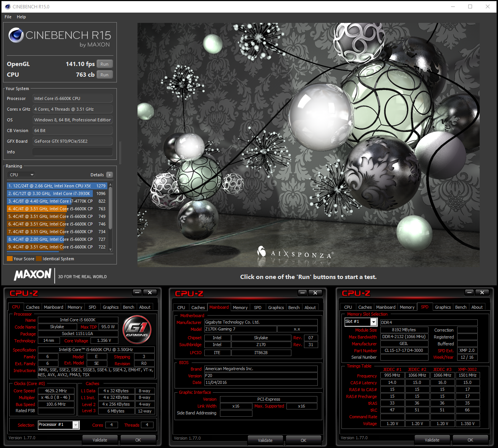
Task: Open About tab in left CPU-Z window
Action: (x=145, y=307)
